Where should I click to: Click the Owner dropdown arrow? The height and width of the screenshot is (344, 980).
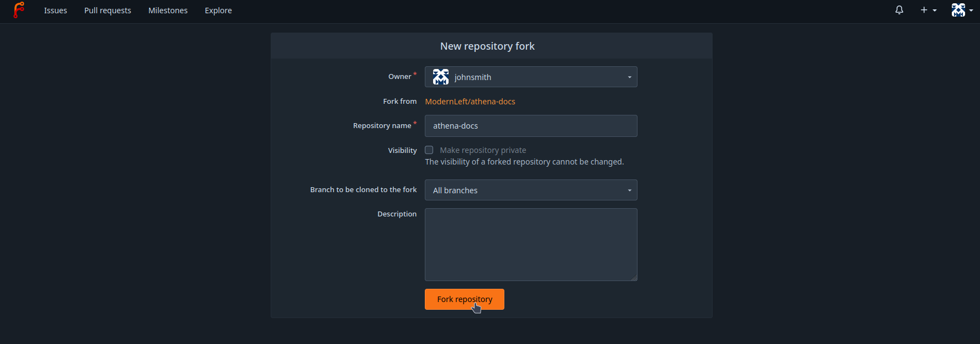[629, 77]
